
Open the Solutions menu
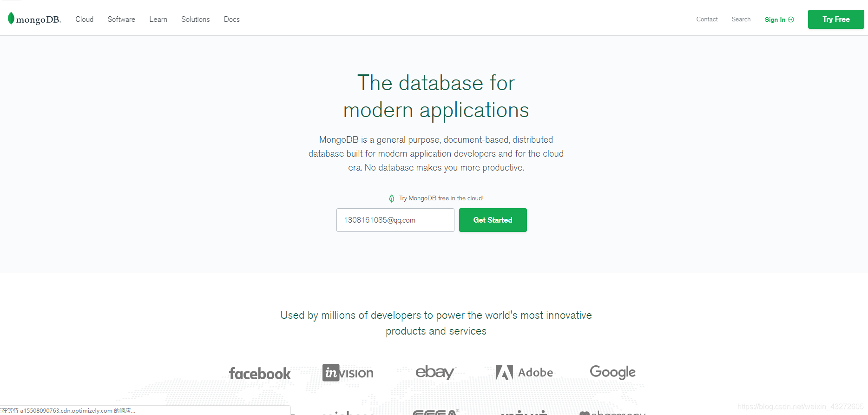pos(196,20)
